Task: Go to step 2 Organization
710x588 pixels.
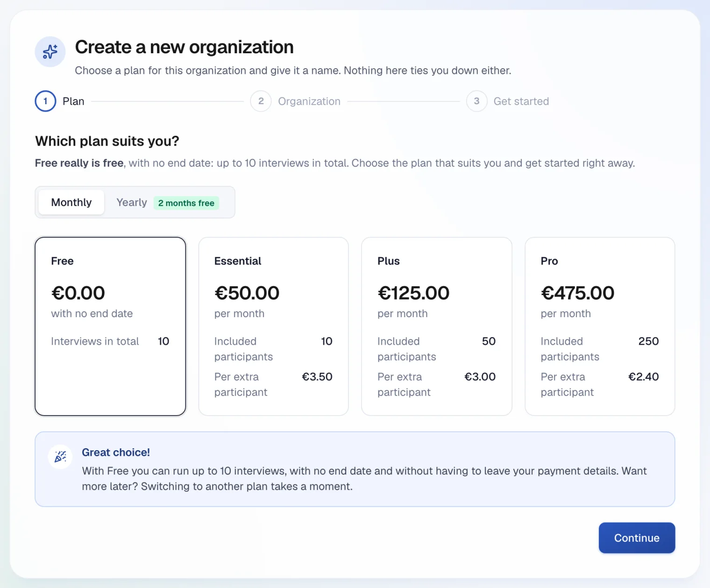Action: coord(296,101)
